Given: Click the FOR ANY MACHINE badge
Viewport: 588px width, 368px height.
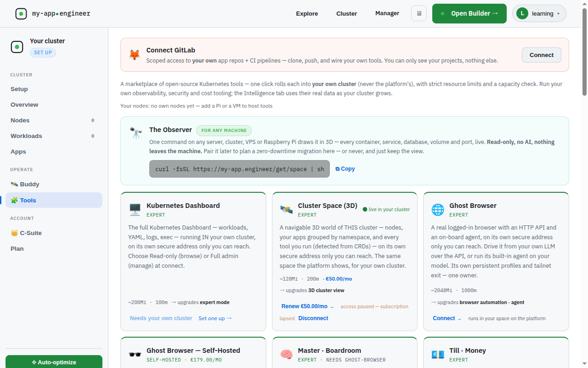Looking at the screenshot, I should click(224, 130).
